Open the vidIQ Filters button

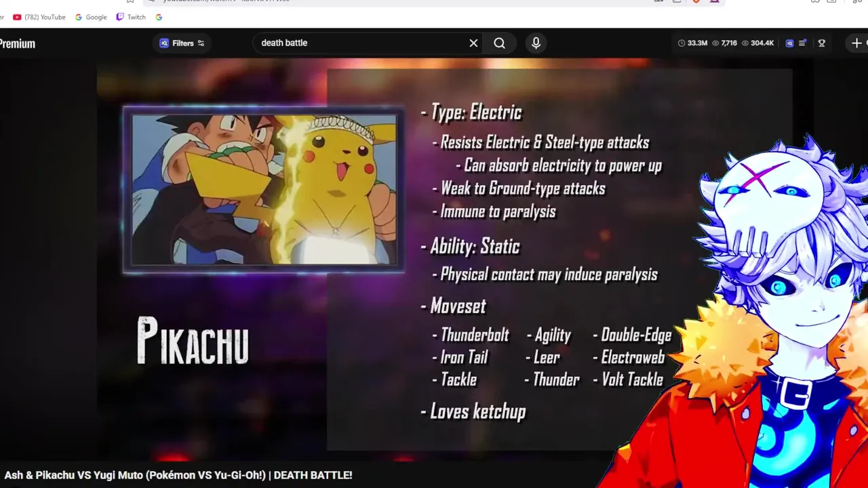(x=182, y=43)
